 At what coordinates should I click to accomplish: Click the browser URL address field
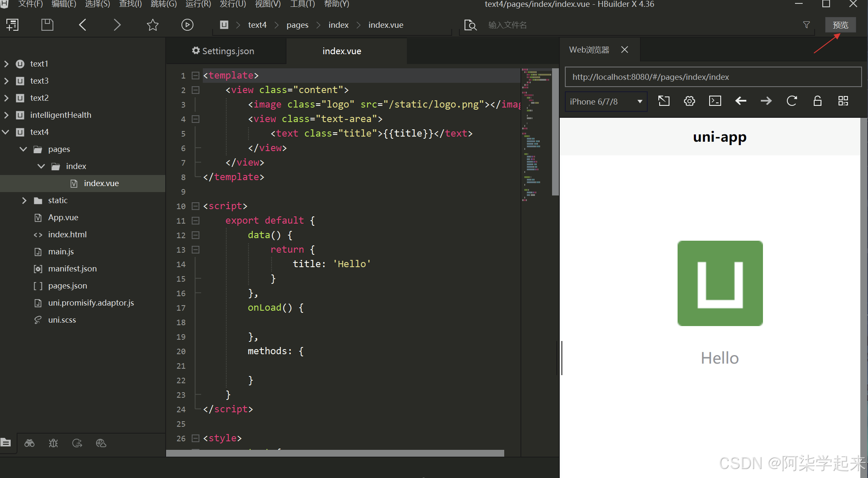(713, 77)
